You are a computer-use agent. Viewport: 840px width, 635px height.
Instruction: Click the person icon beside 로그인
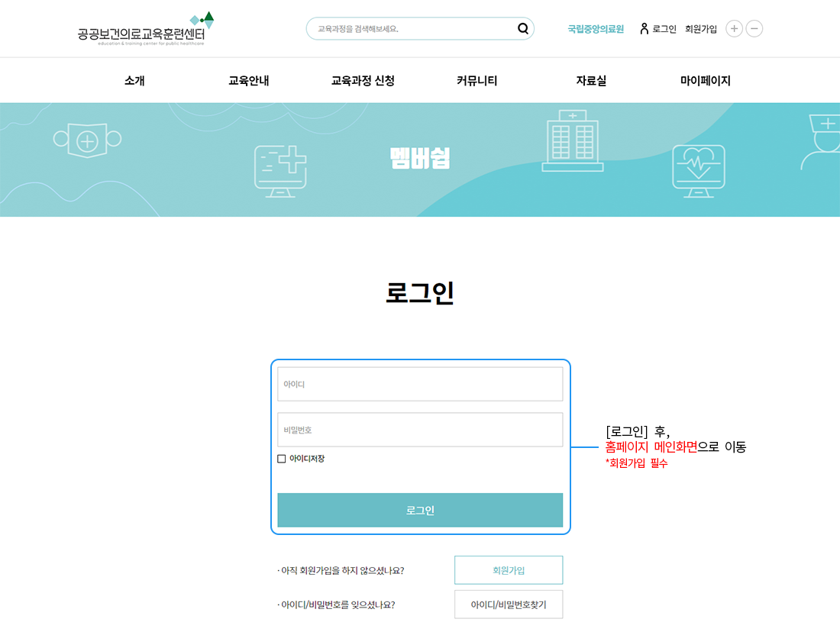(x=644, y=28)
